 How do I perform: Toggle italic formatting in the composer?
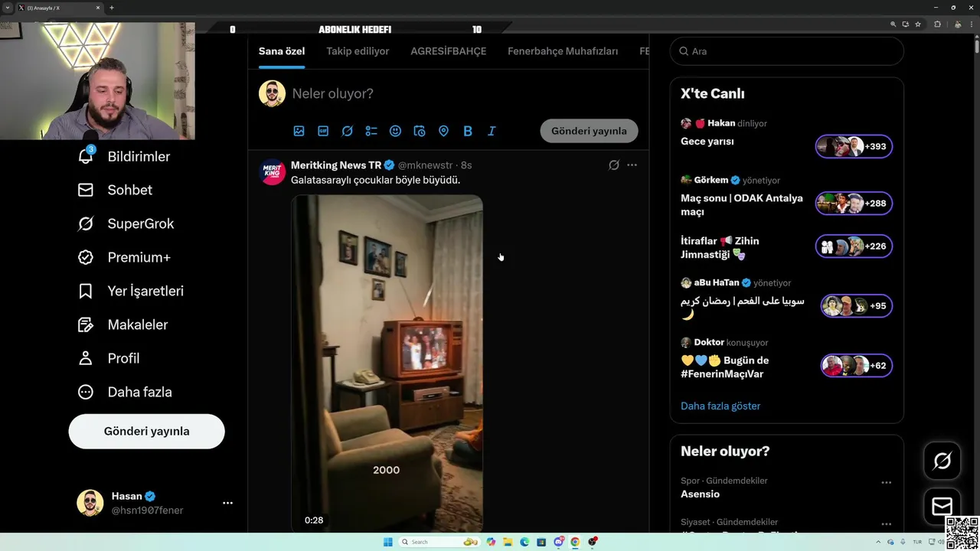(x=492, y=131)
